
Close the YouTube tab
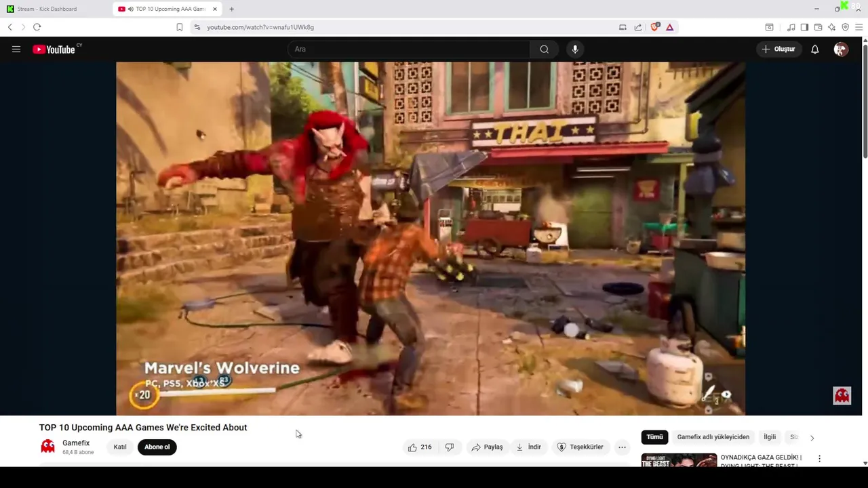[215, 9]
